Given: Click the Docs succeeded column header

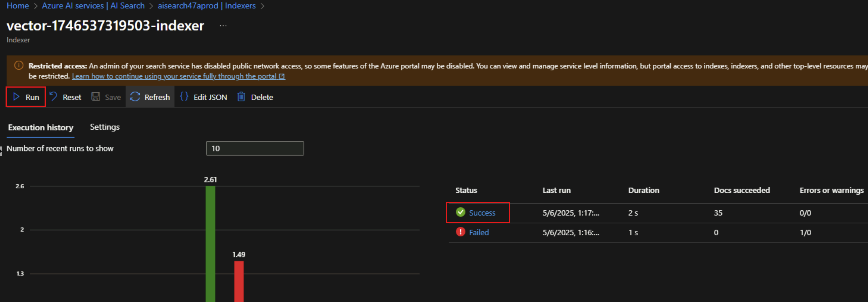Looking at the screenshot, I should tap(742, 190).
